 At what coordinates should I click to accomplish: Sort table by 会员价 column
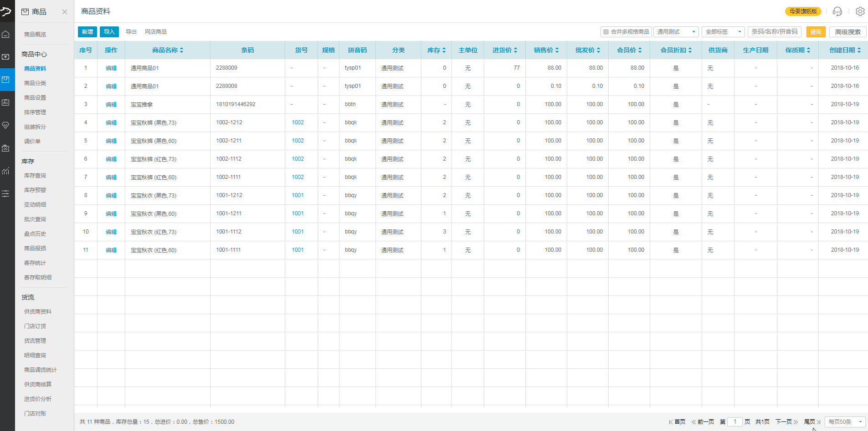pyautogui.click(x=640, y=50)
